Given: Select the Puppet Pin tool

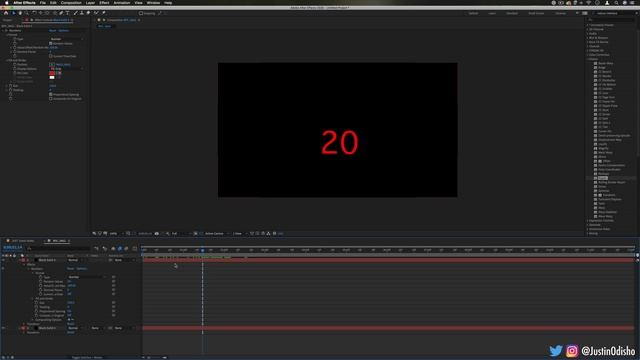Looking at the screenshot, I should point(104,13).
